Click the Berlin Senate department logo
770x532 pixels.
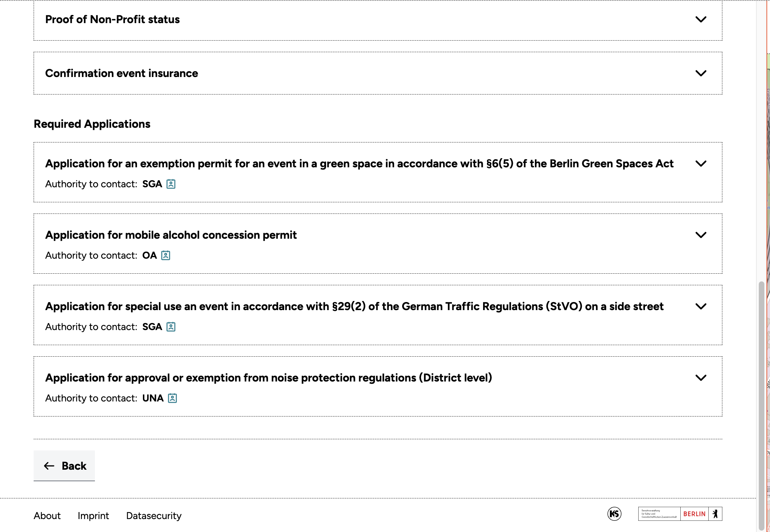click(659, 514)
